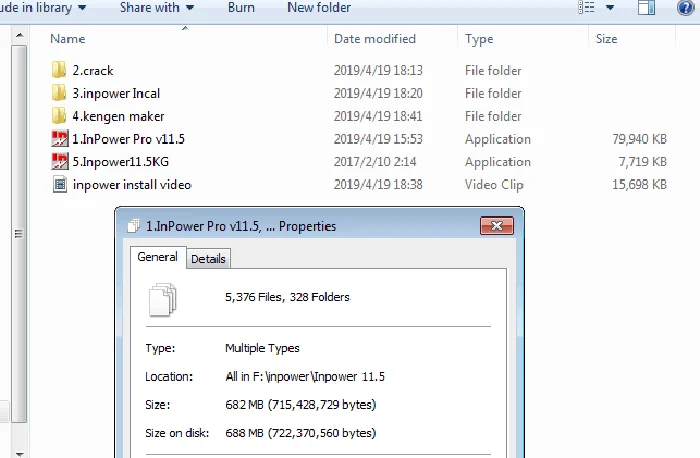Click the Multiple Types value
Screen dimensions: 700x458
coord(262,348)
